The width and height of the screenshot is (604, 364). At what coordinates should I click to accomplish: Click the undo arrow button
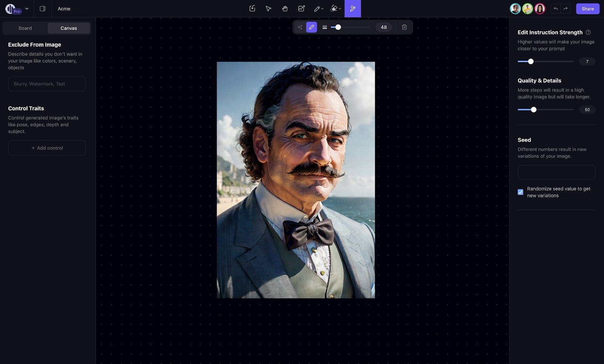tap(556, 9)
